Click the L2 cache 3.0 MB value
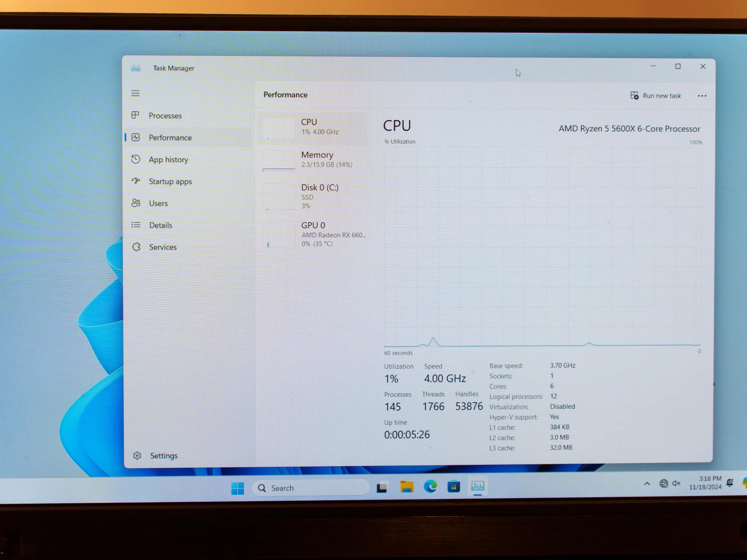 coord(559,437)
